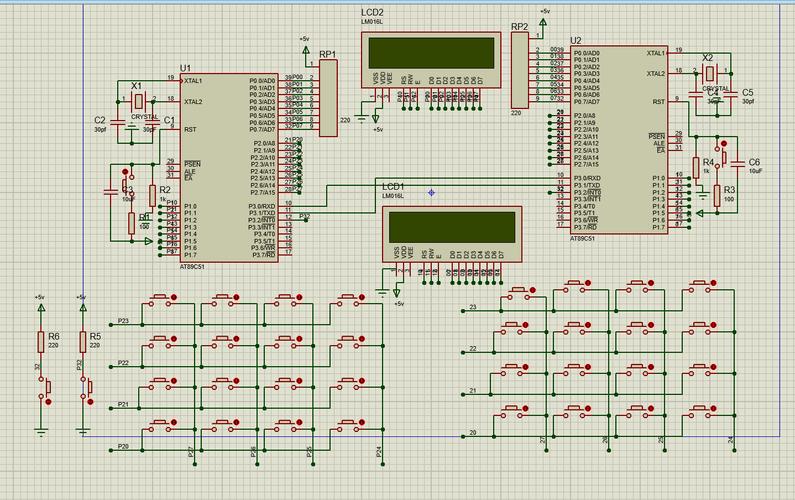Click the 21 row label of right keypad
Viewport: 795px width, 500px height.
click(473, 391)
